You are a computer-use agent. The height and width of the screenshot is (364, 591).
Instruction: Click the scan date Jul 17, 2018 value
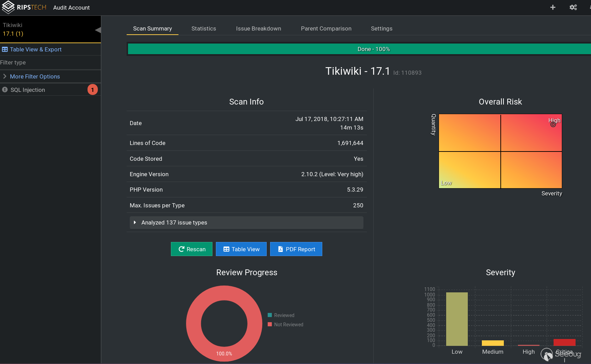coord(329,119)
